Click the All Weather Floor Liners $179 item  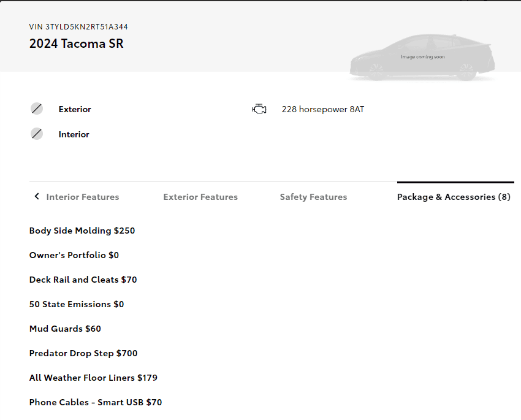point(93,378)
